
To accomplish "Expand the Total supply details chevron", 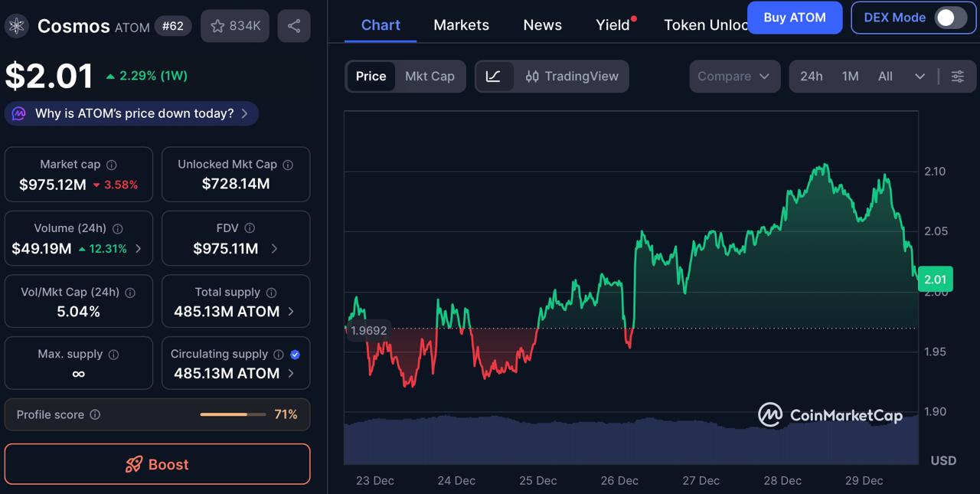I will (x=291, y=312).
